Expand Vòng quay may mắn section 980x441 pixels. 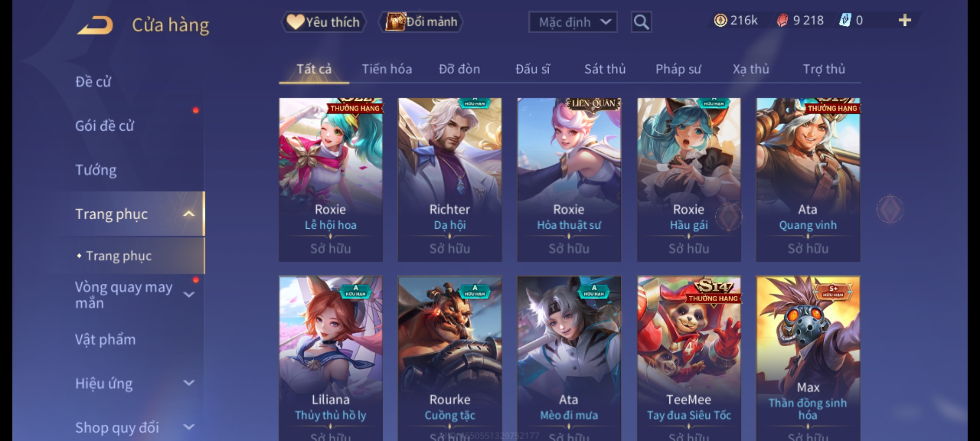(x=189, y=294)
